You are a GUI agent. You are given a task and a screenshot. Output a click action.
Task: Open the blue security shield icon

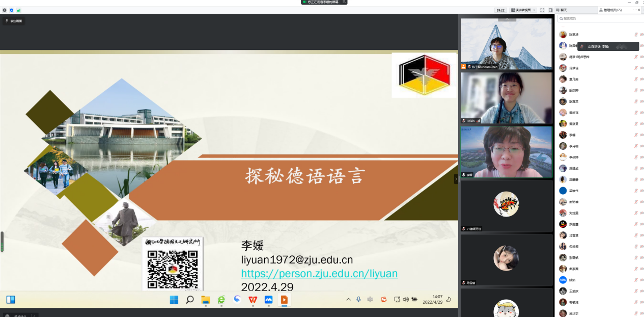[x=12, y=10]
